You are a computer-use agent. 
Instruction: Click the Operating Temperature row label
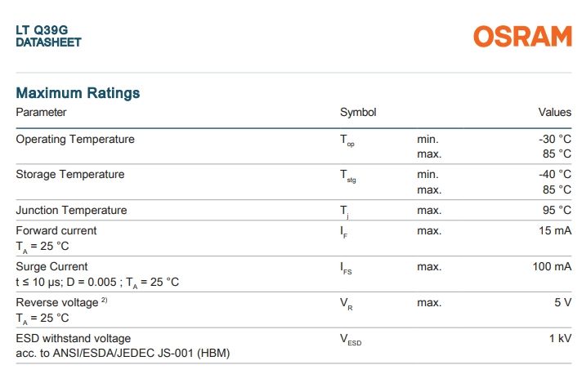pyautogui.click(x=75, y=139)
